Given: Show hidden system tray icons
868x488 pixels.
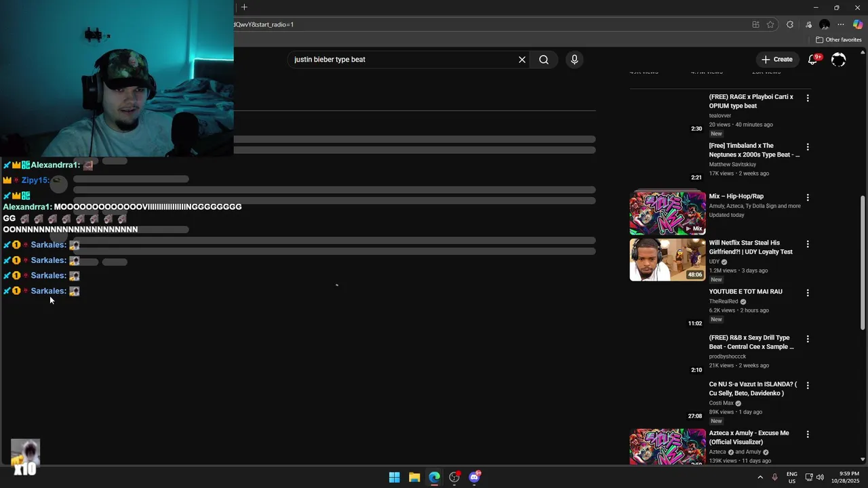Looking at the screenshot, I should (759, 477).
